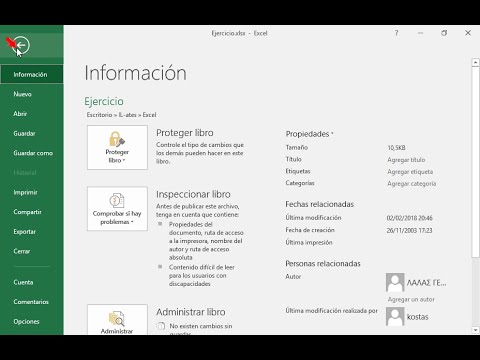Click the Administrar libro button
The image size is (480, 360).
pos(117,319)
